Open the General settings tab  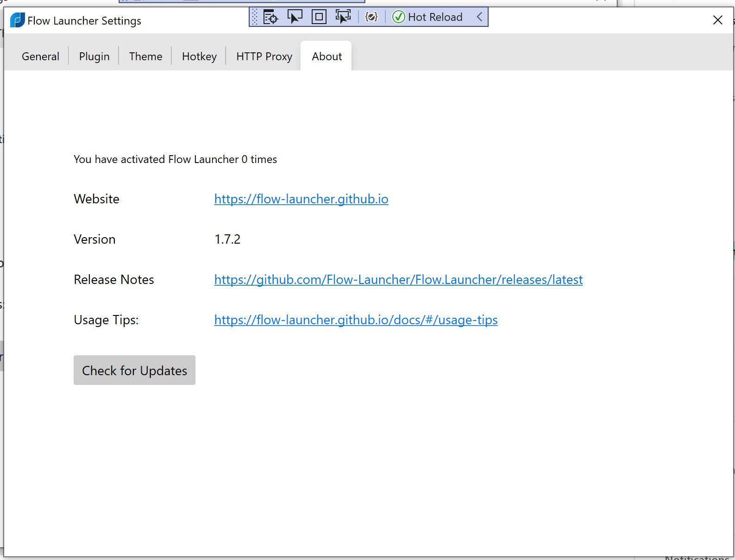pos(40,57)
